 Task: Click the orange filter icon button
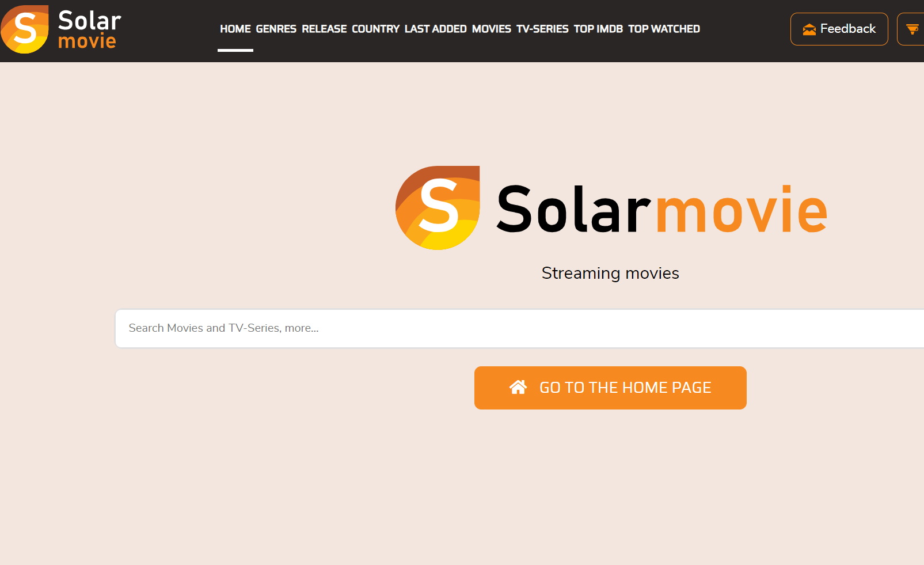pos(911,29)
